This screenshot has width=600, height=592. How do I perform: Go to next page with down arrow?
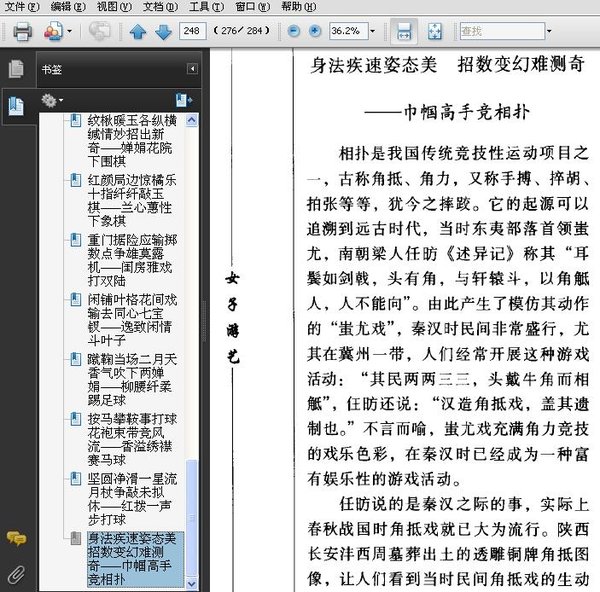pos(163,31)
